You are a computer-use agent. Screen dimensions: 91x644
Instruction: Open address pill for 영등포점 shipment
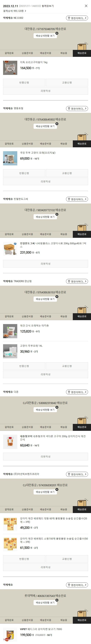(x=77, y=108)
